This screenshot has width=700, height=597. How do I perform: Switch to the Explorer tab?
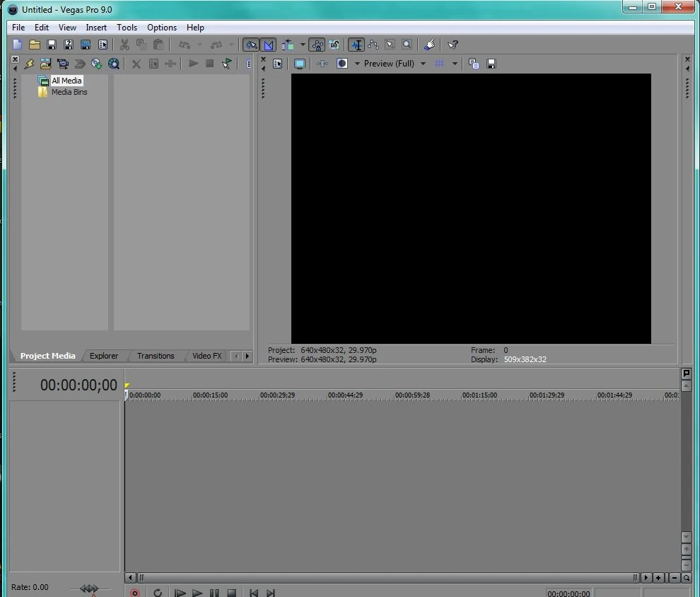tap(104, 356)
